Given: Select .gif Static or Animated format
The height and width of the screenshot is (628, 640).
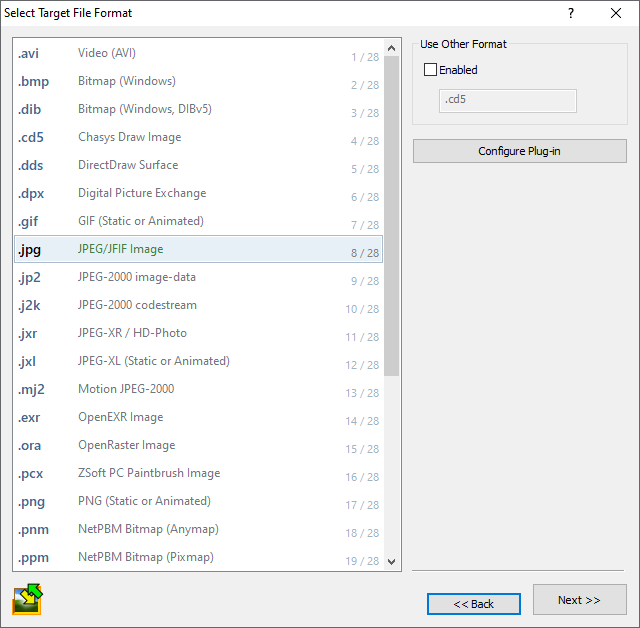Looking at the screenshot, I should [x=198, y=221].
